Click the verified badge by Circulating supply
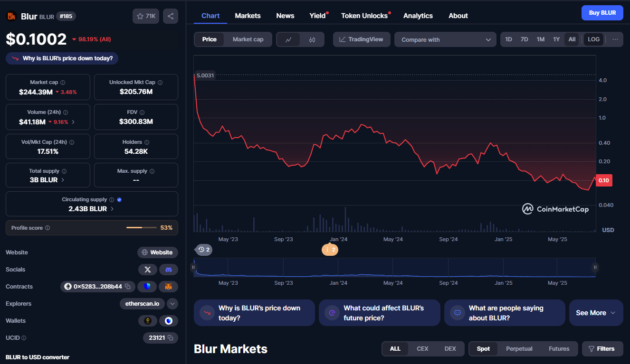The image size is (630, 364). click(119, 200)
